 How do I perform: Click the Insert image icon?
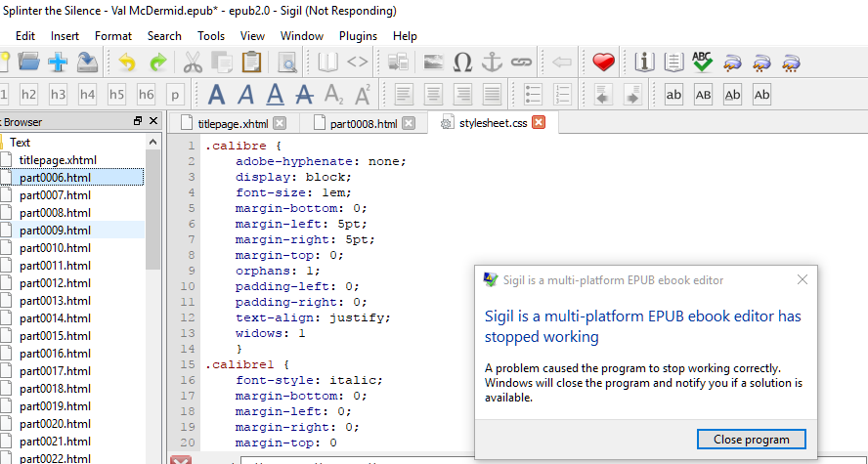coord(433,63)
